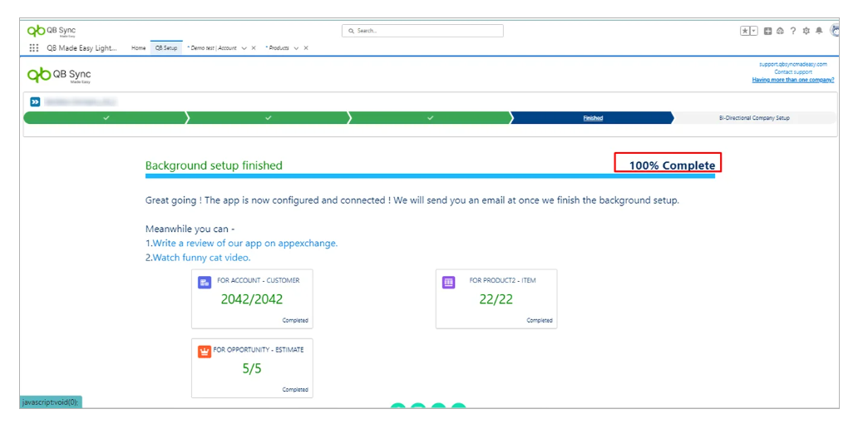The image size is (868, 424).
Task: Click the Account - Customer card icon
Action: tap(205, 283)
